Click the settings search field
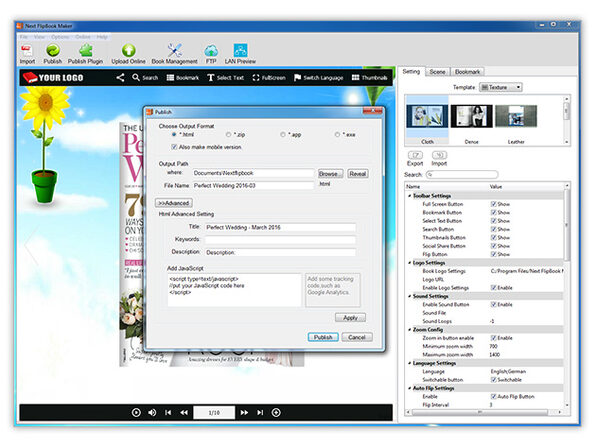This screenshot has height=447, width=596. [462, 174]
